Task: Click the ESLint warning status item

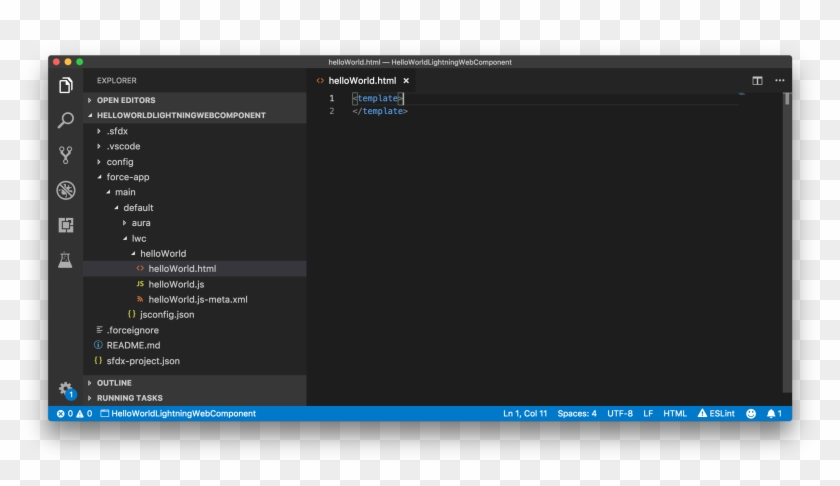Action: (716, 414)
